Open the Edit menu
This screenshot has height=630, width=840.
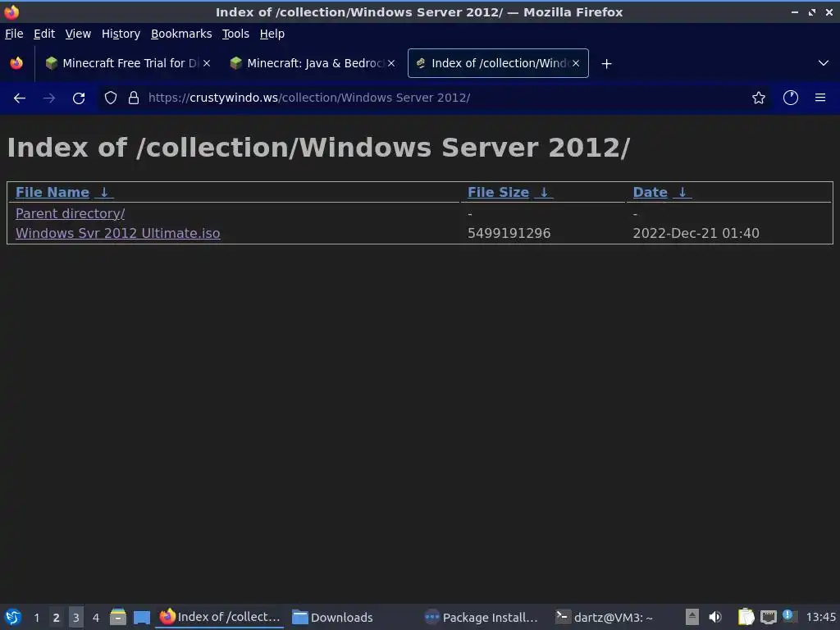pos(44,34)
